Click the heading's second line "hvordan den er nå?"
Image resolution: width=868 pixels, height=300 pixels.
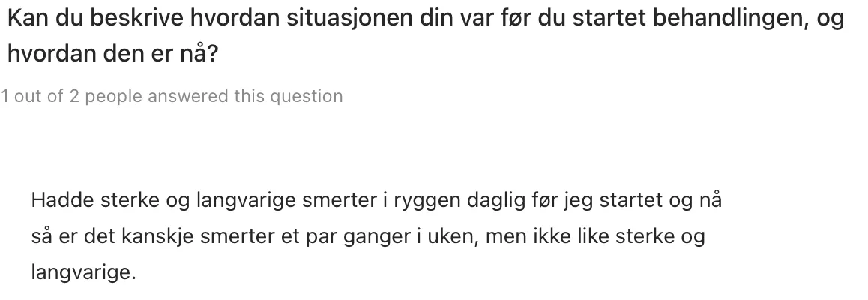(113, 54)
